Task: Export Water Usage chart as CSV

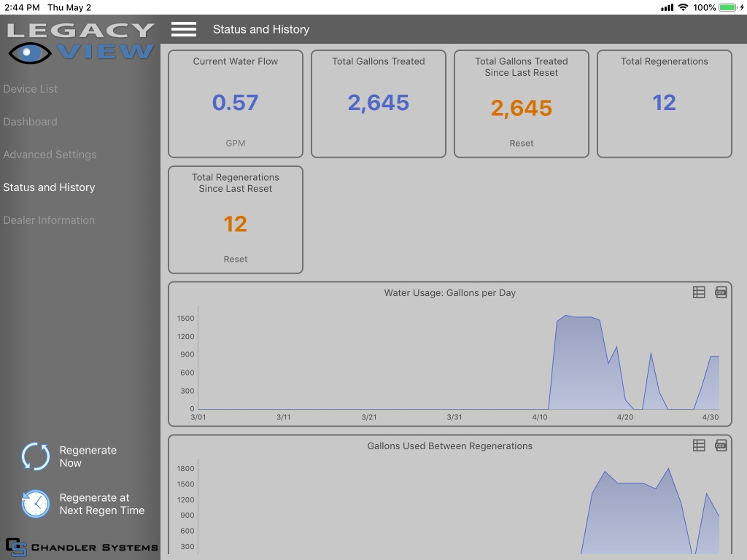Action: [x=721, y=292]
